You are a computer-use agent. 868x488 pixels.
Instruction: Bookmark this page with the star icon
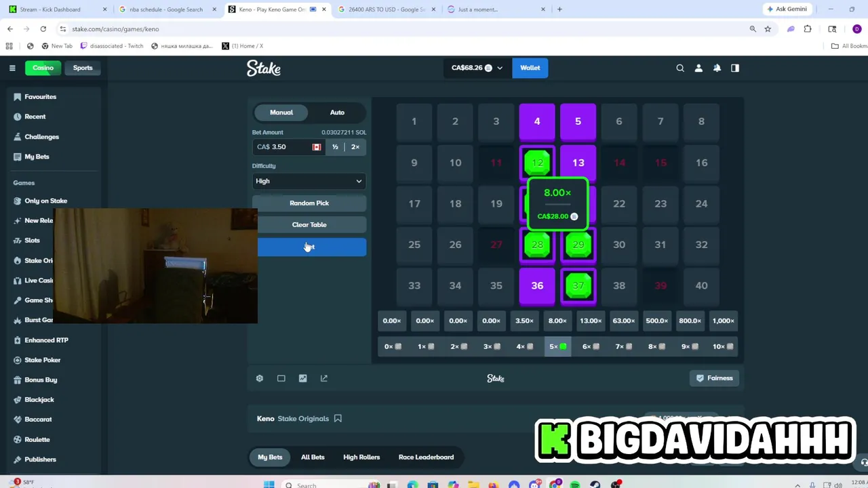768,29
